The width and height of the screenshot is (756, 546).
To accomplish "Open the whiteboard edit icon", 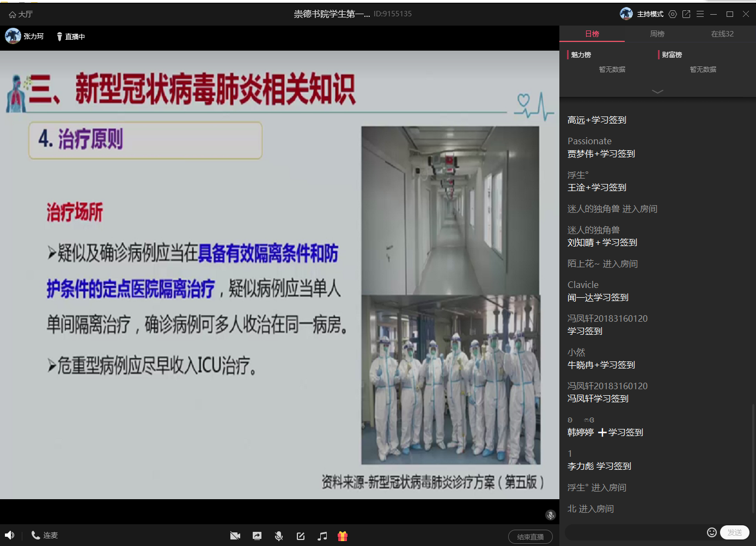I will tap(301, 536).
